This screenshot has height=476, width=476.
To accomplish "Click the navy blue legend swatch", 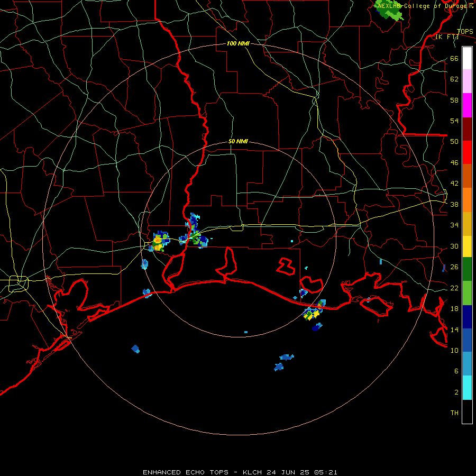I will 467,317.
